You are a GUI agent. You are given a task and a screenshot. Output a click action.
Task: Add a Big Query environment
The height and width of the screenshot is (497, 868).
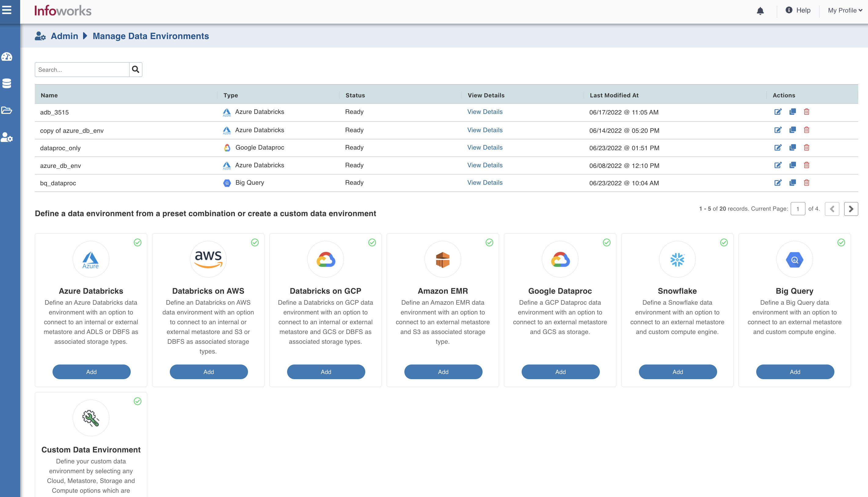coord(795,372)
